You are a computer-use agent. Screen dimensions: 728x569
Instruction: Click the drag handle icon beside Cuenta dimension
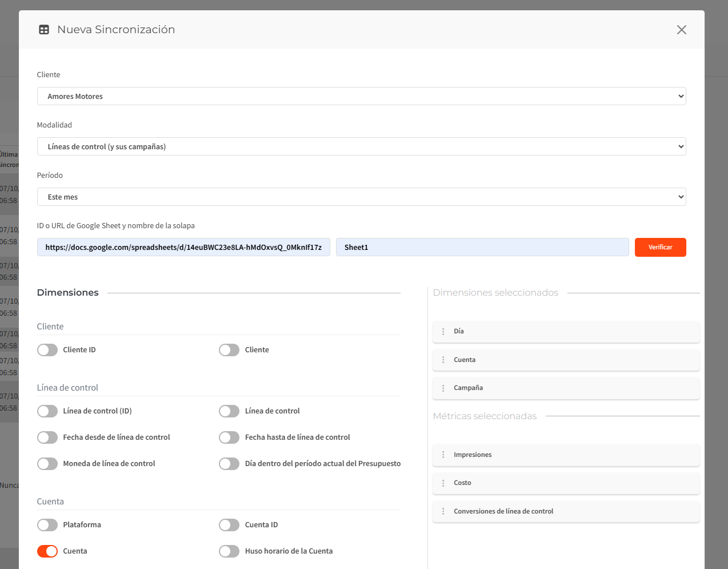click(443, 360)
